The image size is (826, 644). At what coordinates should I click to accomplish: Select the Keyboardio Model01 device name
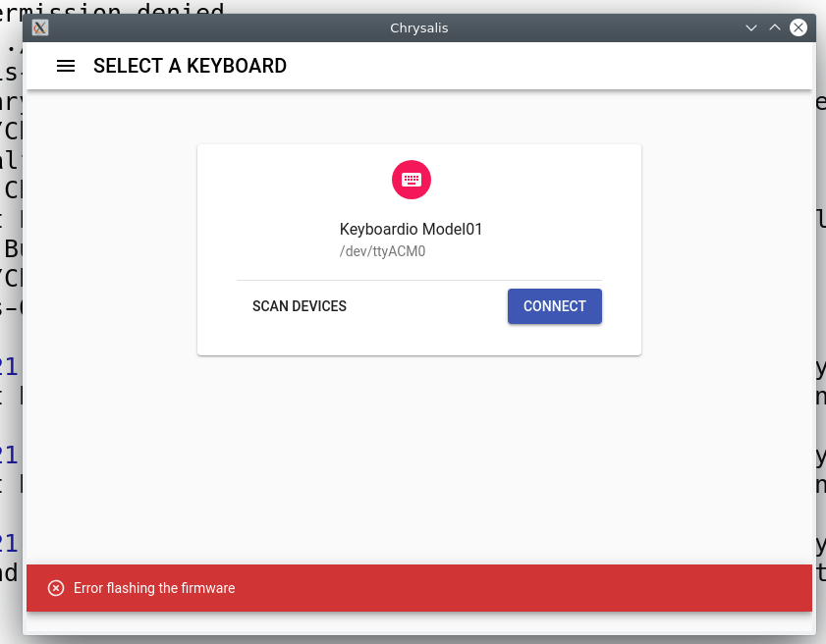click(x=411, y=230)
